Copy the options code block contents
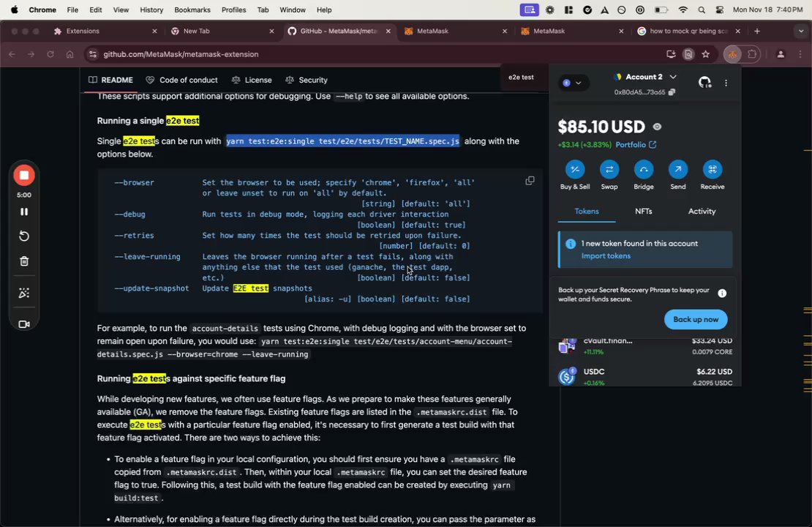This screenshot has width=812, height=527. point(530,181)
